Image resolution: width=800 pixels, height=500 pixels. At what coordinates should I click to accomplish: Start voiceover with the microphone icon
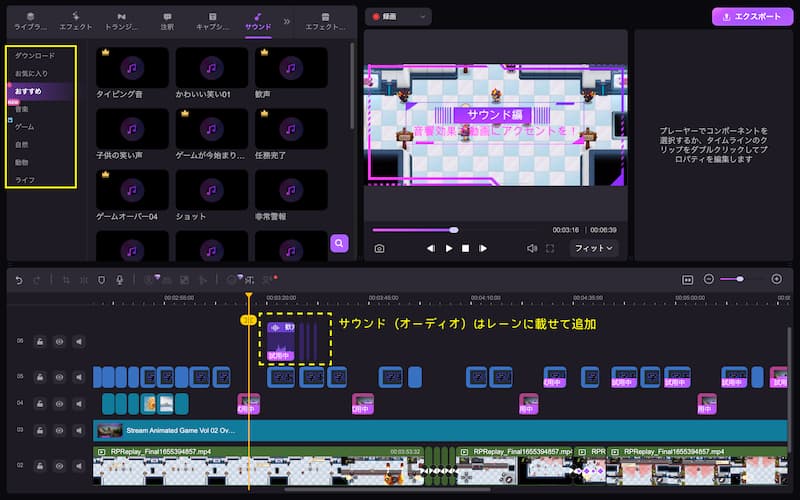click(119, 280)
